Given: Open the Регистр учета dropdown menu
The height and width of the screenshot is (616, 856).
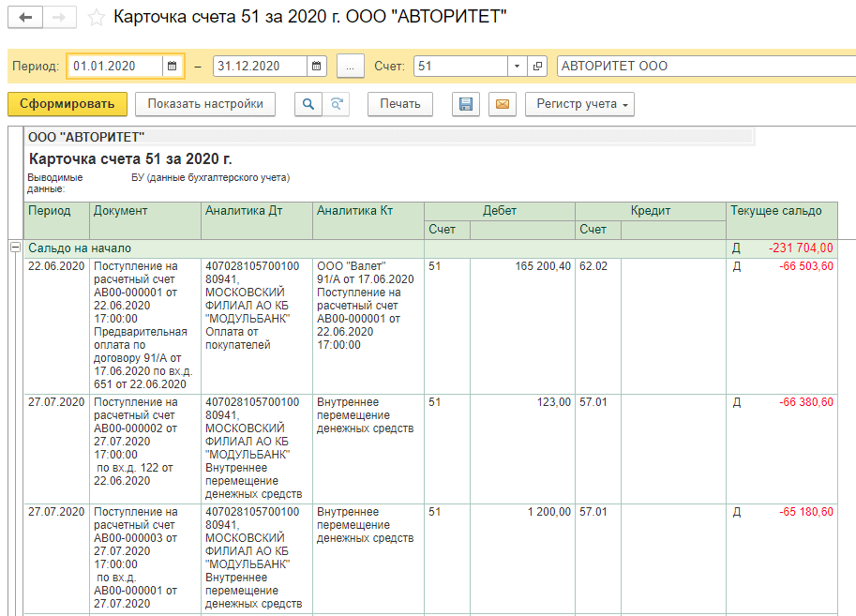Looking at the screenshot, I should (x=579, y=104).
